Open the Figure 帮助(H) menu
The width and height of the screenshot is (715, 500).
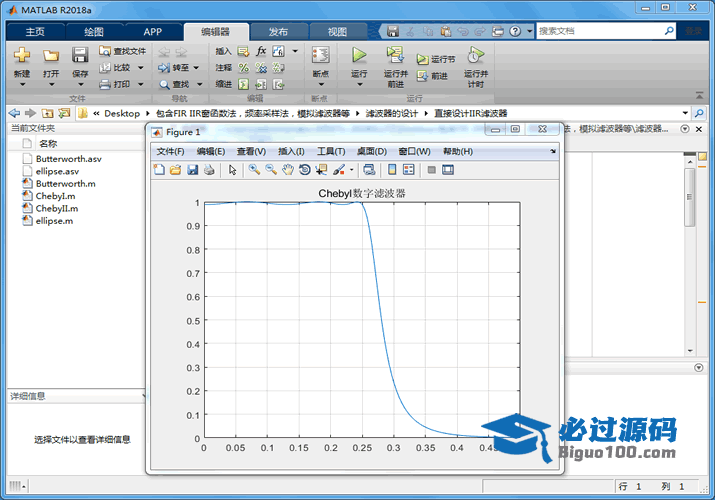(x=457, y=151)
